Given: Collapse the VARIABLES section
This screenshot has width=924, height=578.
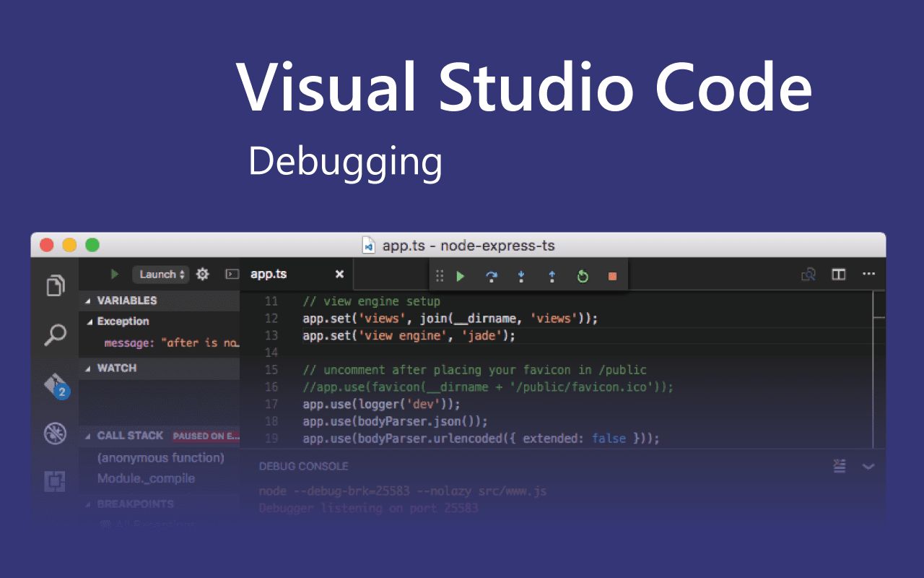Looking at the screenshot, I should (89, 301).
